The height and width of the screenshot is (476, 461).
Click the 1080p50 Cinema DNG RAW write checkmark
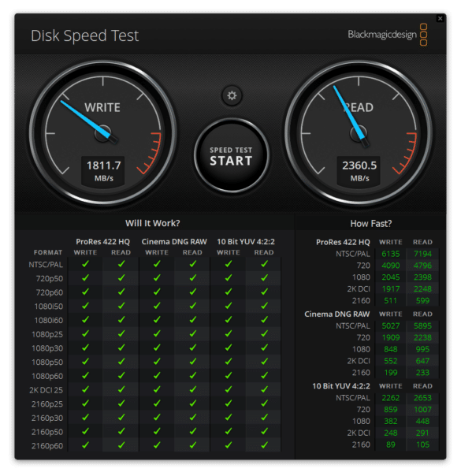pos(157,362)
